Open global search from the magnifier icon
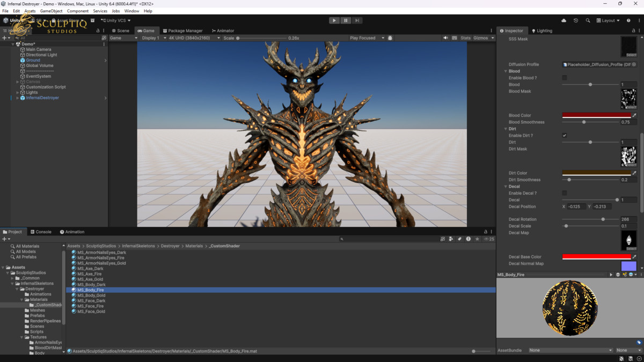The image size is (644, 362). (588, 20)
